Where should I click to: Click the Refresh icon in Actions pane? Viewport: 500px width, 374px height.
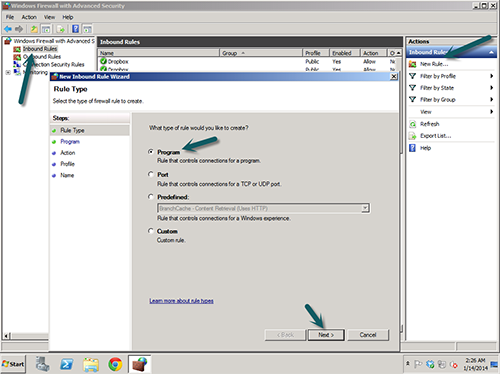pyautogui.click(x=413, y=124)
